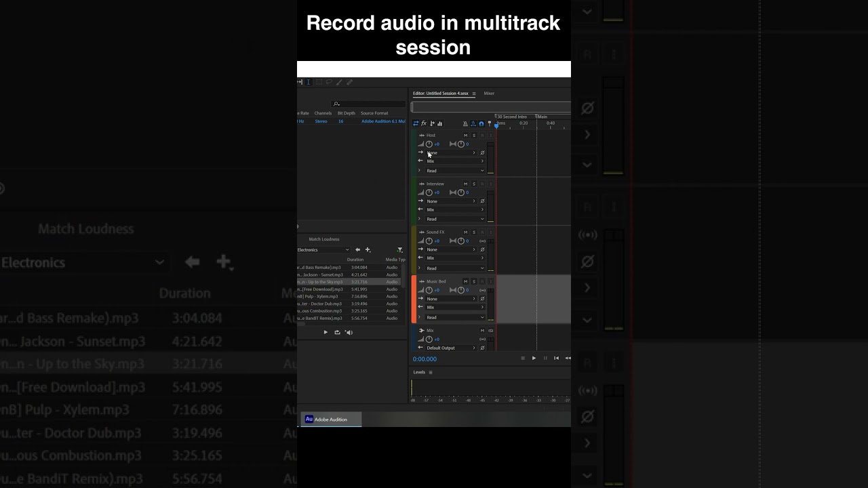Open the Editor panel menu icon
Viewport: 868px width, 488px height.
click(474, 94)
